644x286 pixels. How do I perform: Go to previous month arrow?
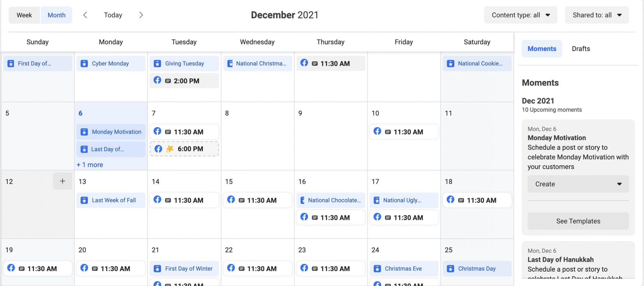[85, 15]
